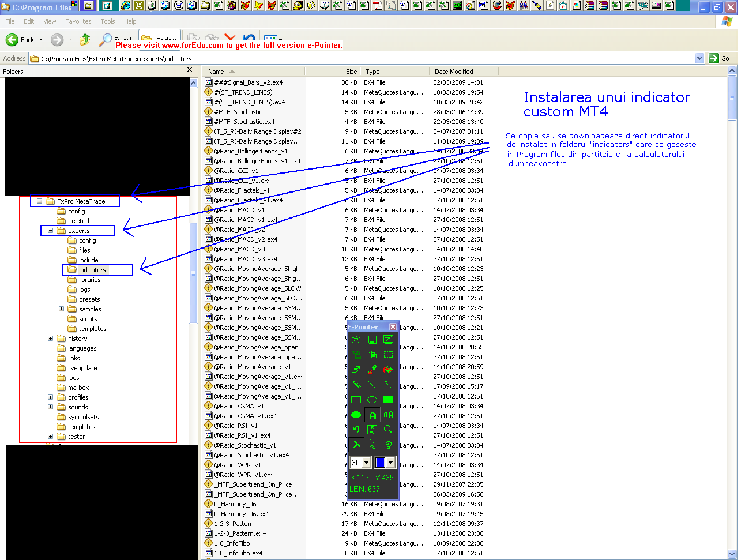Click the Save floppy icon in E-Pointer
Screen dimensions: 749x560
(372, 340)
